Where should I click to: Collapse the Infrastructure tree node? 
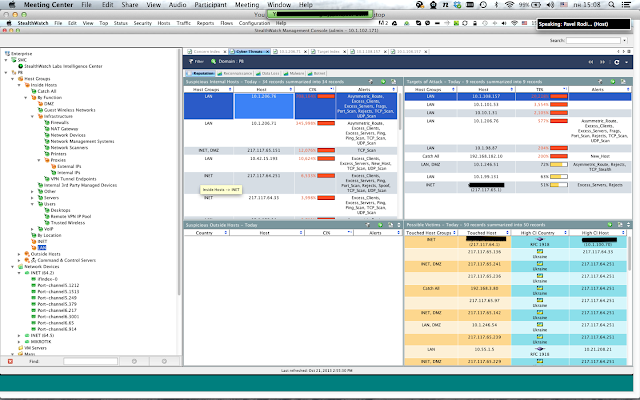(32, 116)
